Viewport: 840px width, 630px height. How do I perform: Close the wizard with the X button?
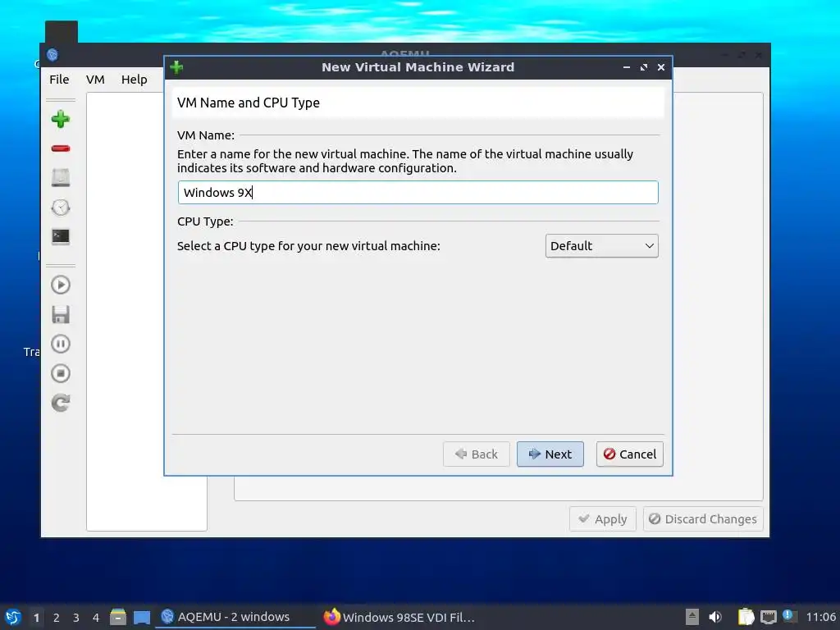coord(661,67)
